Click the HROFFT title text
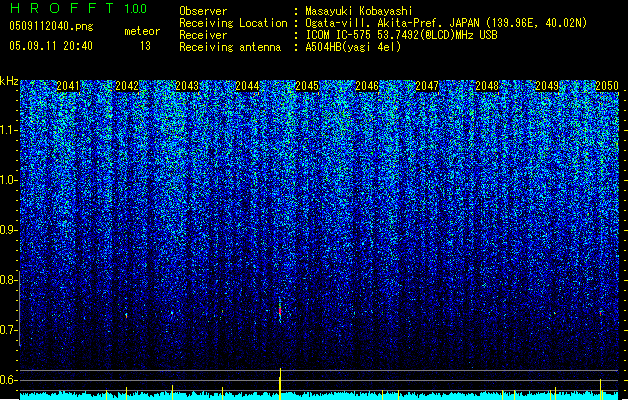This screenshot has height=400, width=629. [62, 8]
